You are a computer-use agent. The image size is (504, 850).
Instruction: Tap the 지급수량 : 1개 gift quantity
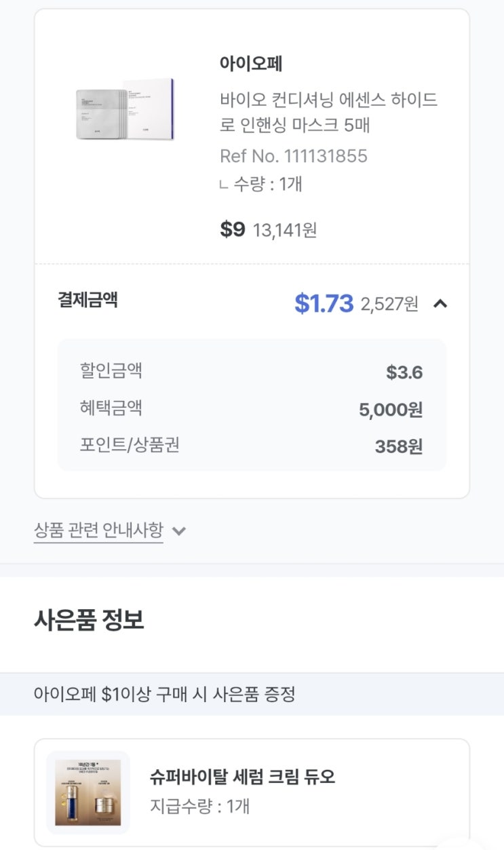199,807
